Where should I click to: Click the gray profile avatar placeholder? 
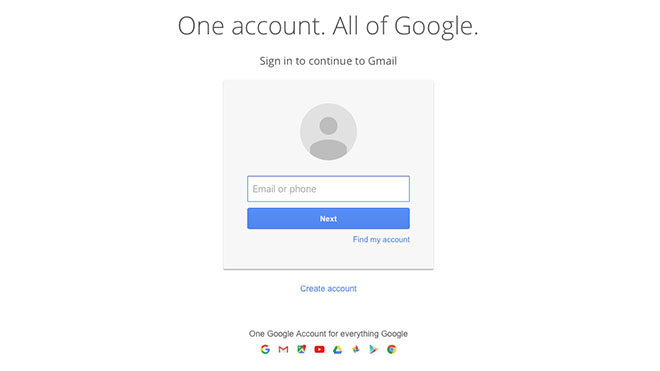328,132
